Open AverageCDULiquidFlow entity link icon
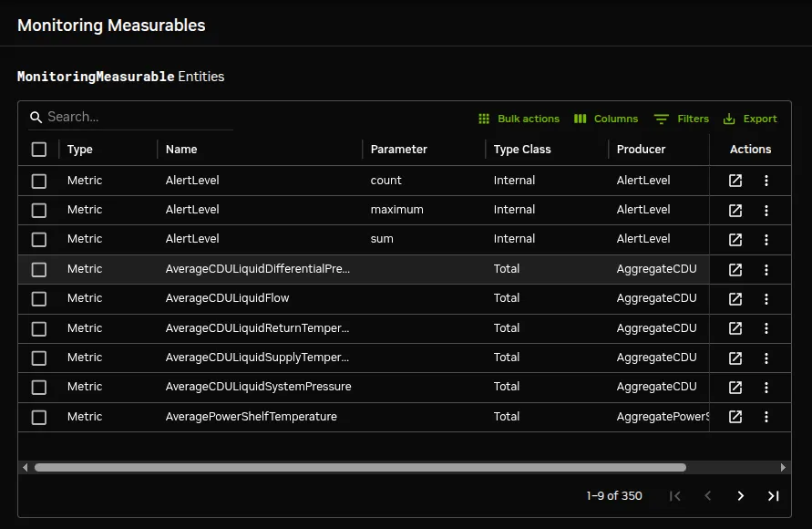The height and width of the screenshot is (529, 812). tap(735, 298)
